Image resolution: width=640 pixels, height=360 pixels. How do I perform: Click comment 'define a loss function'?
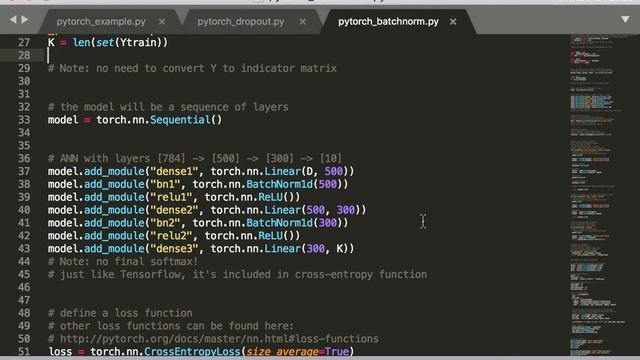click(120, 313)
